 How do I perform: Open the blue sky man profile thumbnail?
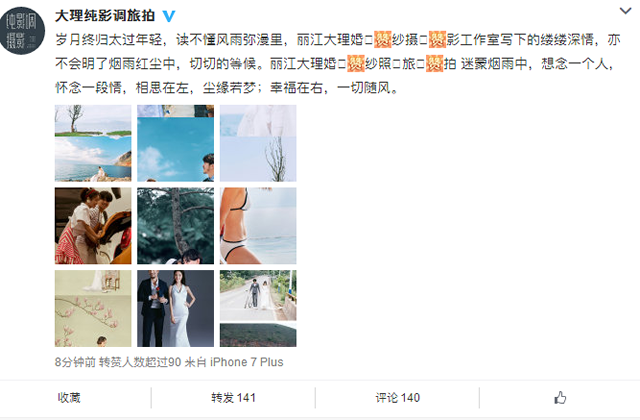(x=176, y=143)
